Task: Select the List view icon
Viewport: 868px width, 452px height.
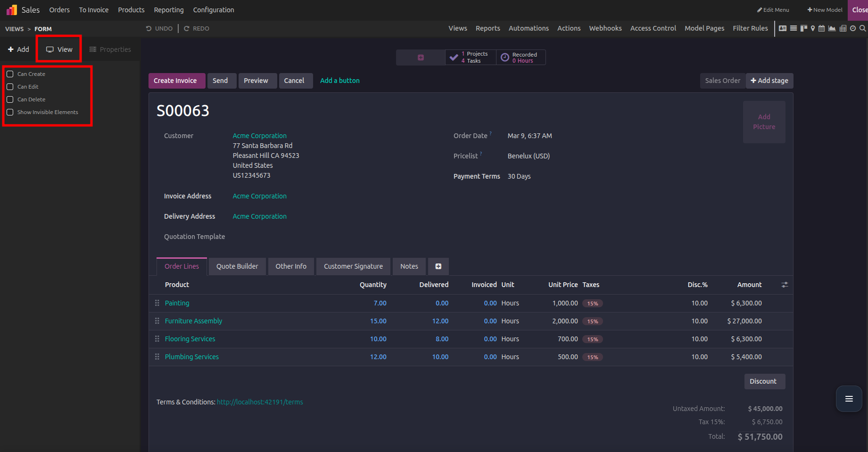Action: coord(794,28)
